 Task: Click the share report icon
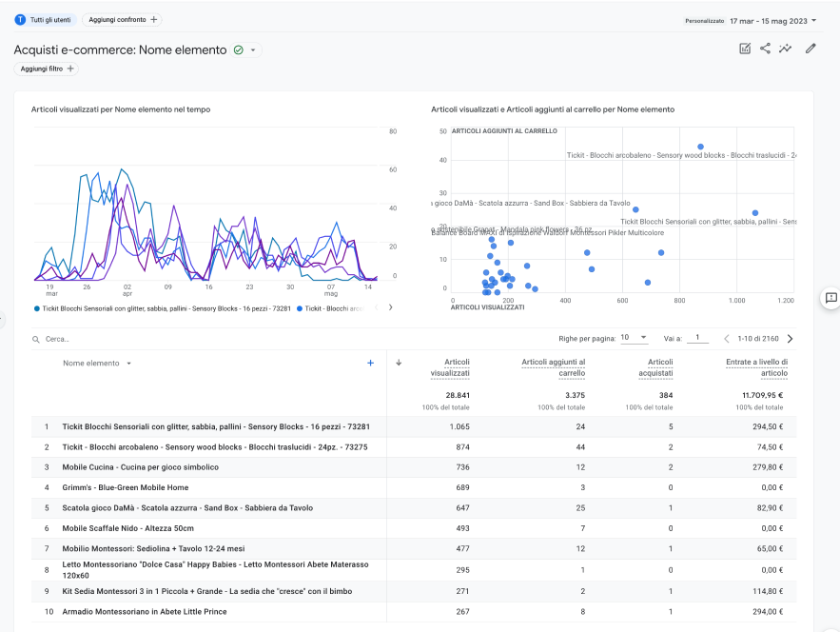click(x=765, y=49)
